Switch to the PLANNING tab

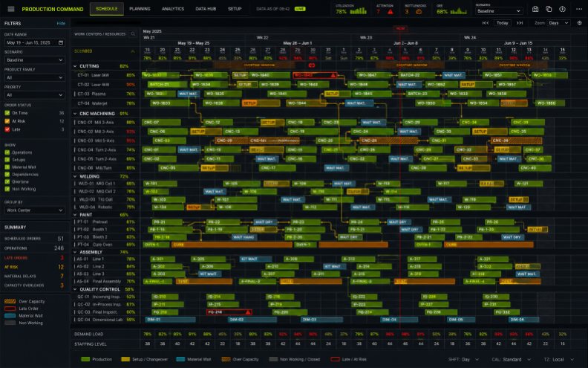[x=140, y=9]
